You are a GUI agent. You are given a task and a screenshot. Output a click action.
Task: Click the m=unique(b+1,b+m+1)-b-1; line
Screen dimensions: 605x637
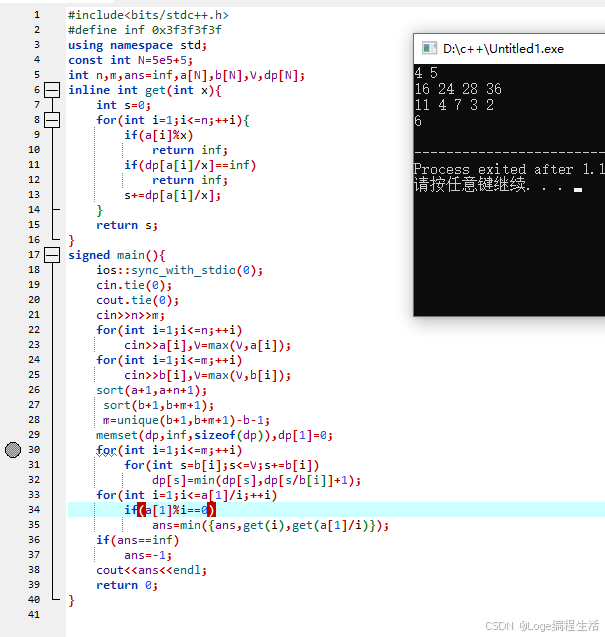point(186,420)
